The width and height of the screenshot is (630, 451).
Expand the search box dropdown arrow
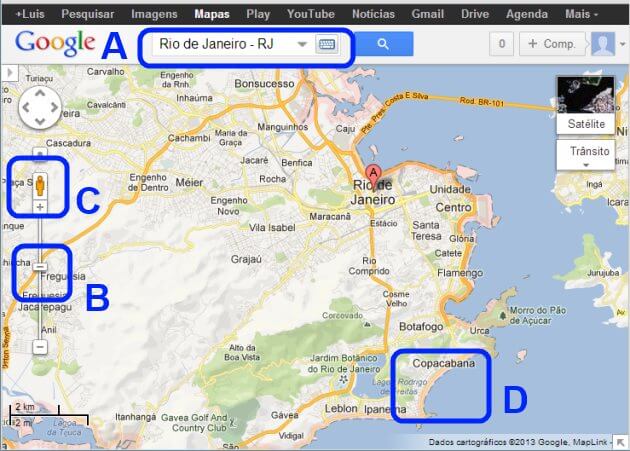[x=302, y=44]
